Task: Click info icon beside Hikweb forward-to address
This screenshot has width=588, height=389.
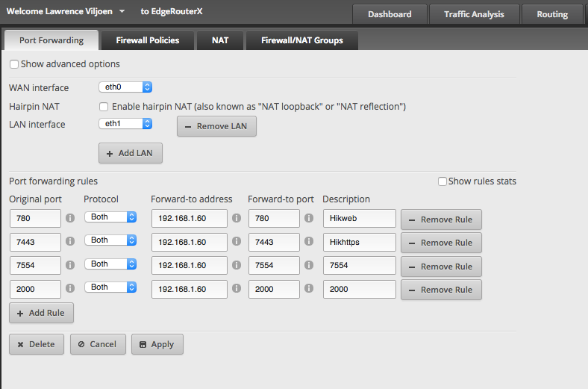Action: [x=236, y=219]
